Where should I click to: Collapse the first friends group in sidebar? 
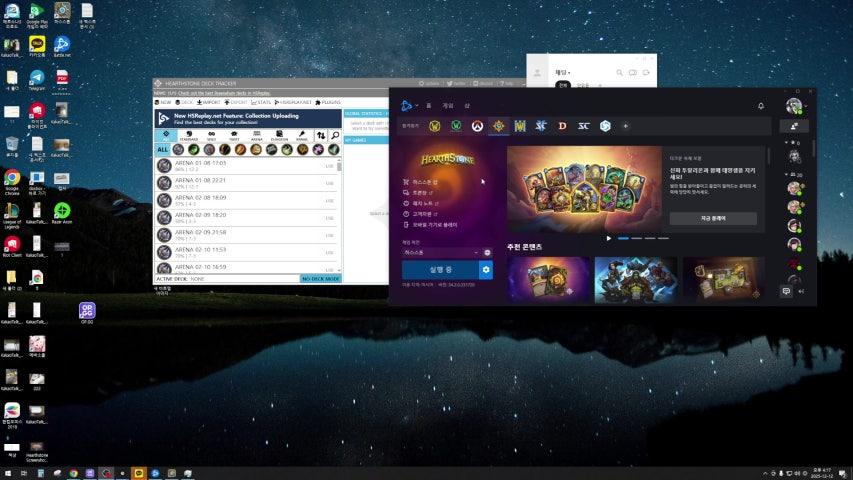click(786, 143)
